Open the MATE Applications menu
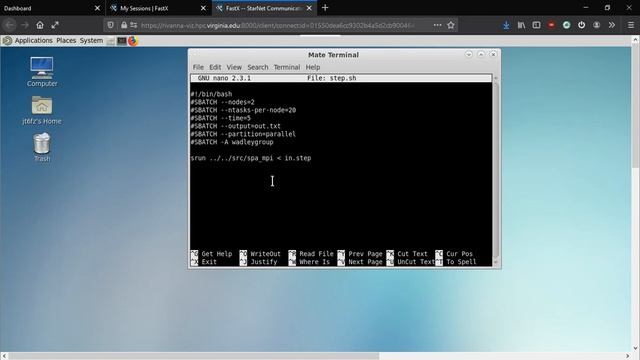 tap(33, 40)
